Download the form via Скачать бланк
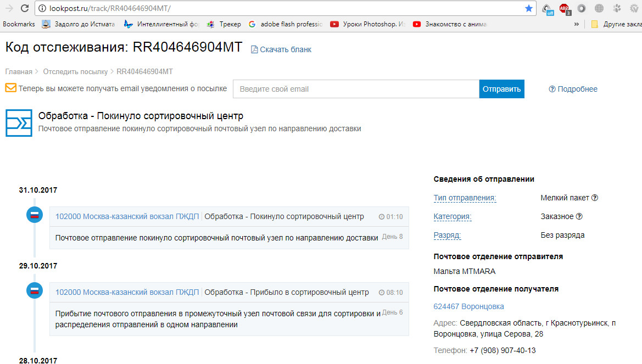642x364 pixels. point(281,49)
